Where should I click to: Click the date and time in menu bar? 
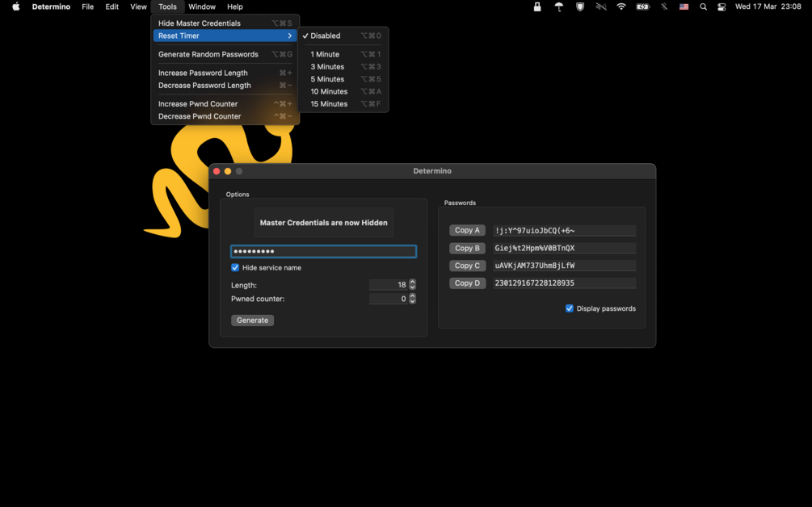(x=768, y=6)
